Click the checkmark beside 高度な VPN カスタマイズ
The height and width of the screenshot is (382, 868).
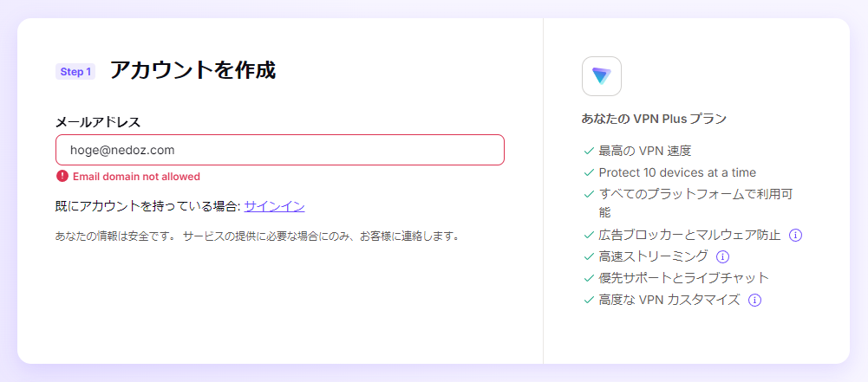point(589,301)
